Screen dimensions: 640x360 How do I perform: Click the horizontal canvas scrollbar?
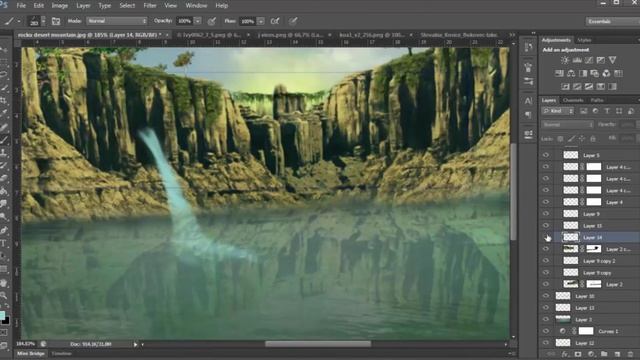[x=318, y=344]
